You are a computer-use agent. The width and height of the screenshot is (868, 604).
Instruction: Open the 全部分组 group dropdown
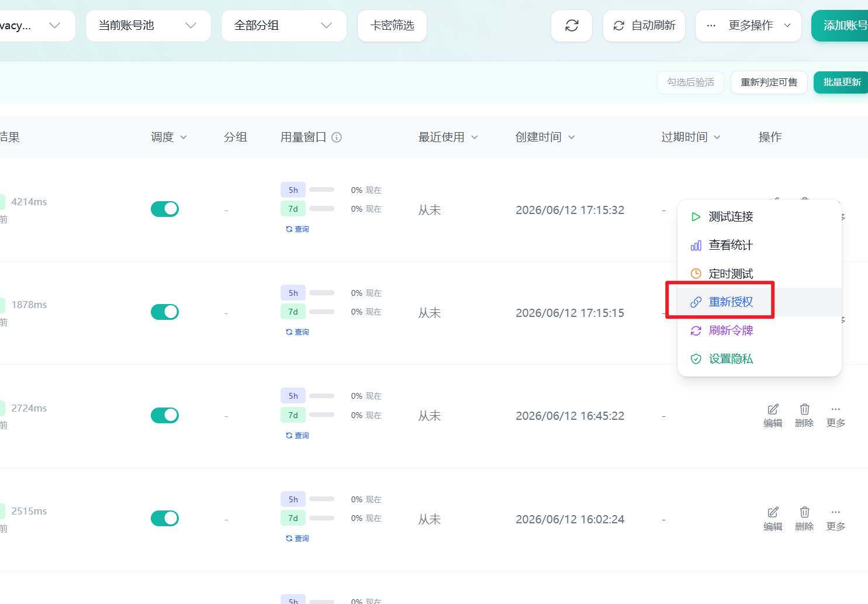click(x=284, y=26)
